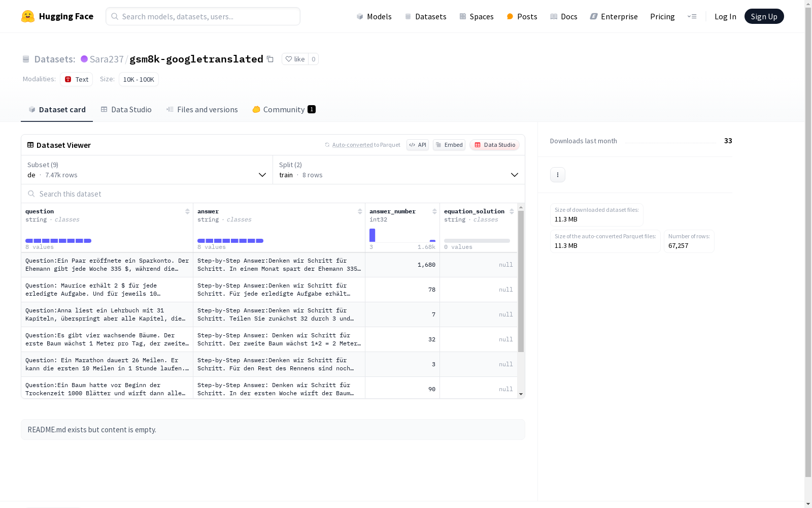Sort the answer column

click(x=360, y=211)
